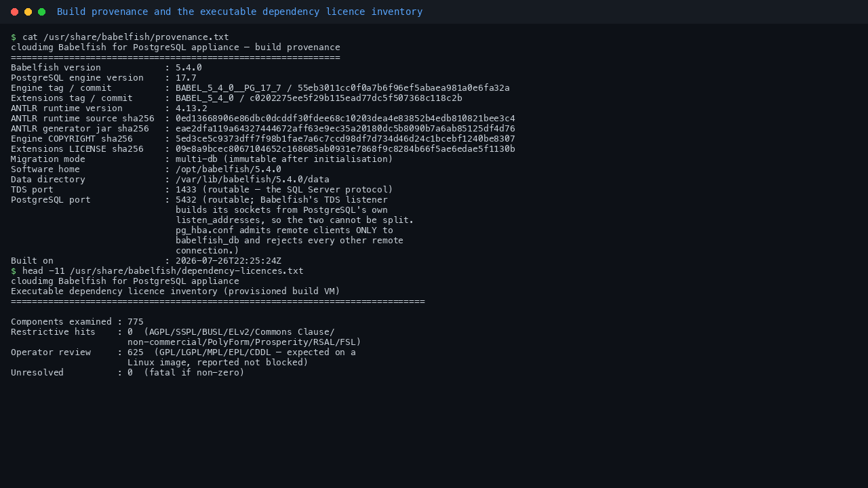Click 'Linux image, reported not blocked' line
The width and height of the screenshot is (868, 488).
click(218, 363)
